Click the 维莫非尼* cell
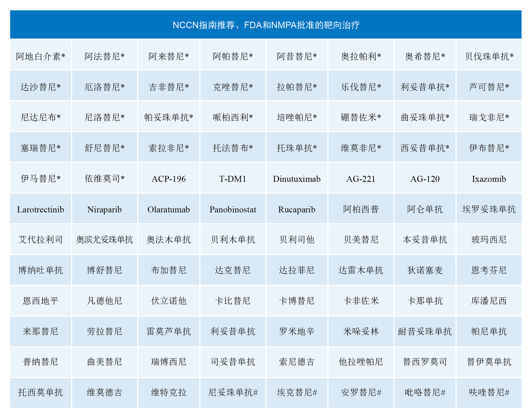 (361, 148)
